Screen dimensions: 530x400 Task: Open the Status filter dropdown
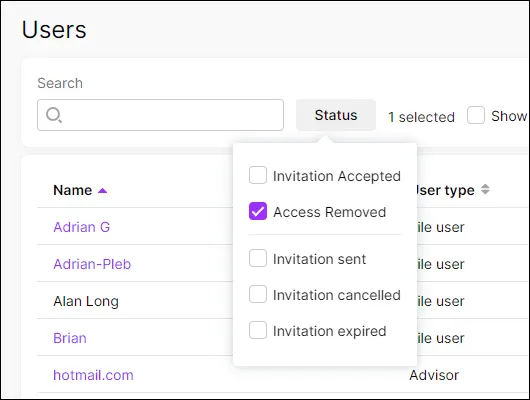pyautogui.click(x=336, y=115)
